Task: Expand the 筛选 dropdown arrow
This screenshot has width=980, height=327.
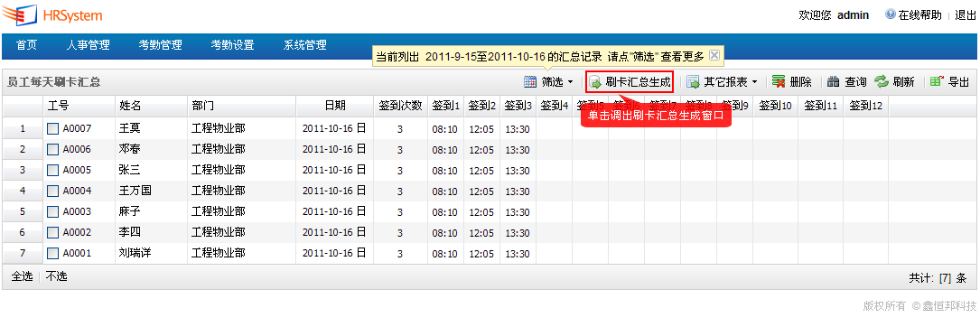Action: pos(570,82)
